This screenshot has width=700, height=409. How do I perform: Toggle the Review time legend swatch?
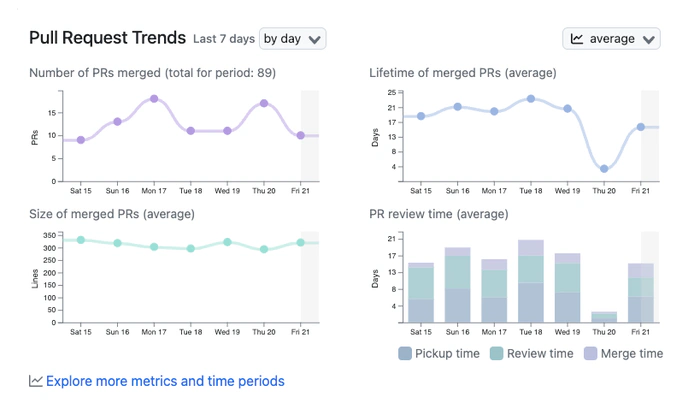497,353
